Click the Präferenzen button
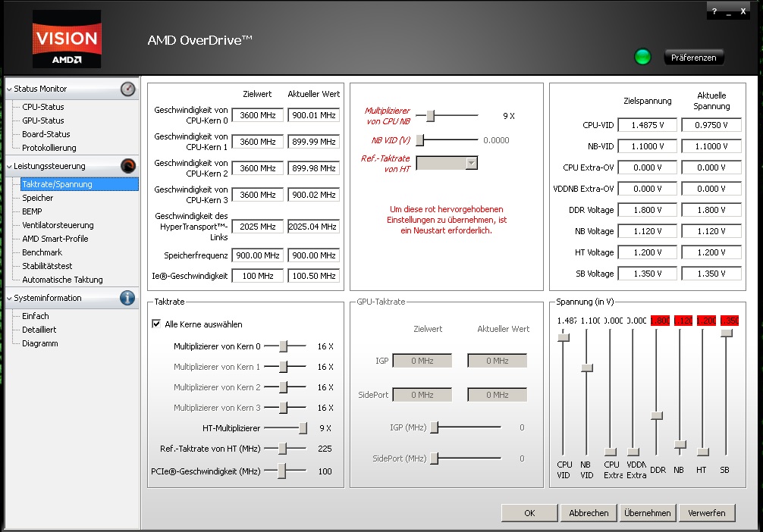The image size is (763, 532). 693,58
